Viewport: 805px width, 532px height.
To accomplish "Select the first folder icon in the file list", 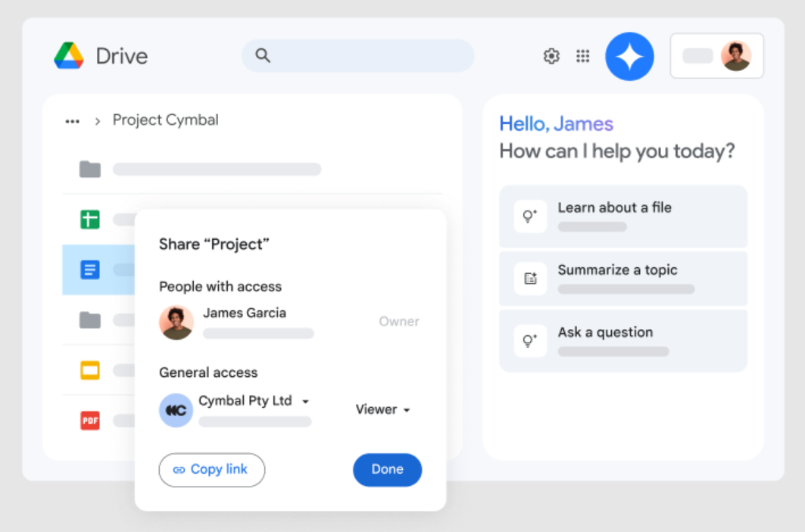I will (x=90, y=169).
